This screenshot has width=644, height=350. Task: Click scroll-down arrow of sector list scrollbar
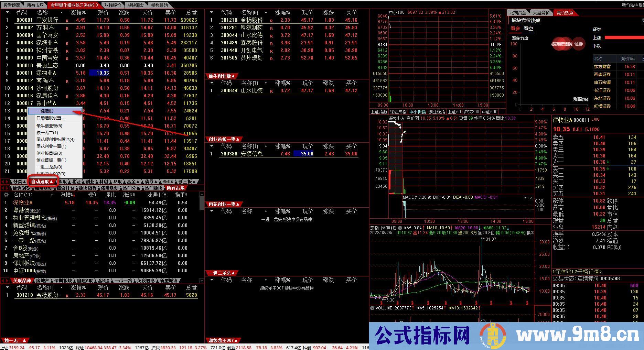point(202,281)
